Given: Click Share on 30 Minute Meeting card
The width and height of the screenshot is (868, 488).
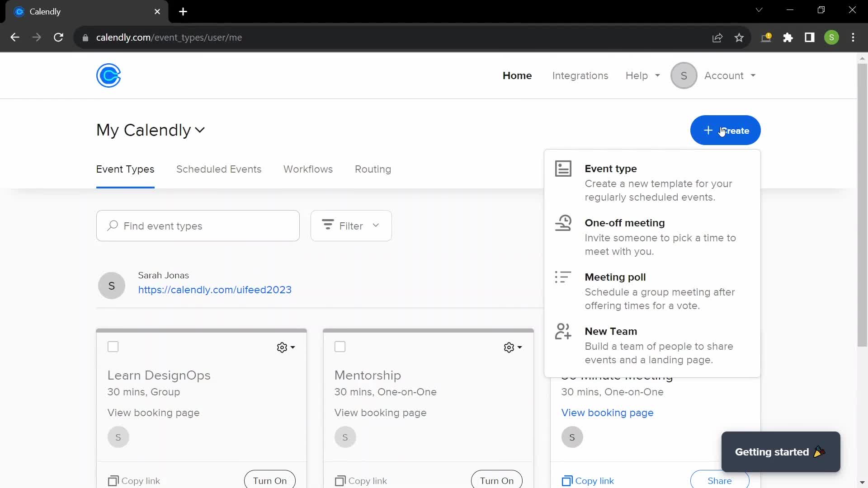Looking at the screenshot, I should tap(719, 480).
